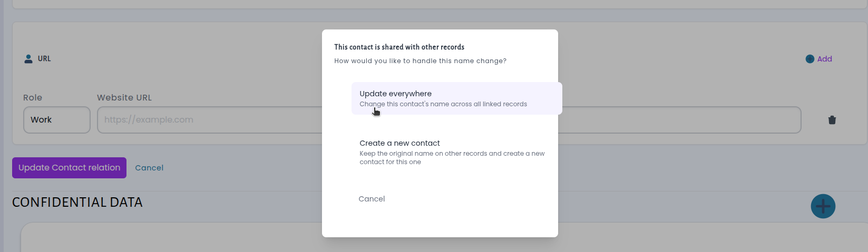Choose the Update everywhere option
868x252 pixels.
pos(457,98)
